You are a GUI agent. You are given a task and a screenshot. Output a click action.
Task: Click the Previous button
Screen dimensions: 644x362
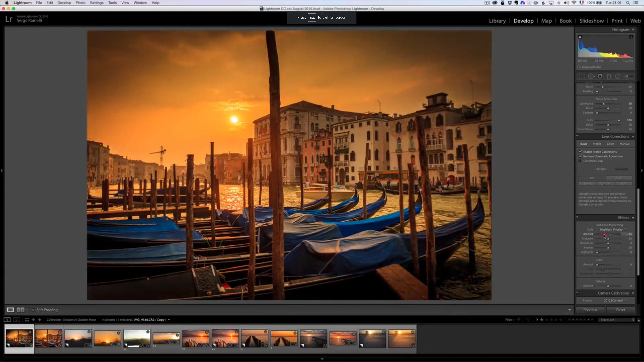coord(590,310)
